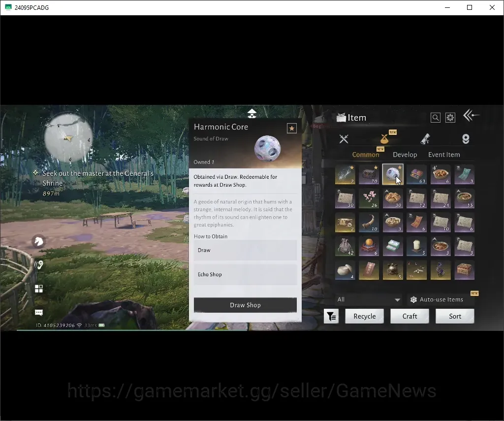Select the bronze censer item with count 5
The height and width of the screenshot is (421, 504).
tap(393, 270)
